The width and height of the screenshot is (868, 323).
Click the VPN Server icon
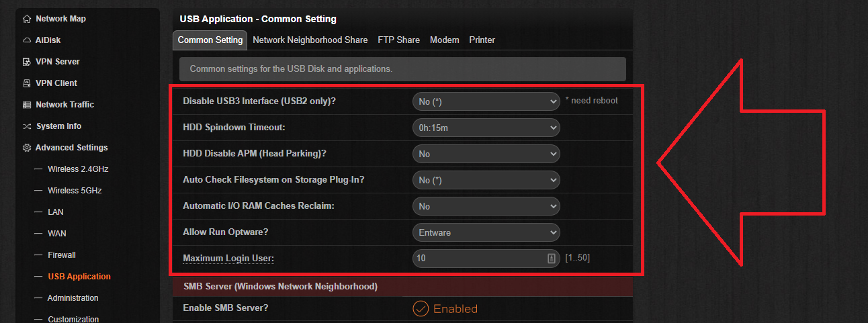(27, 62)
